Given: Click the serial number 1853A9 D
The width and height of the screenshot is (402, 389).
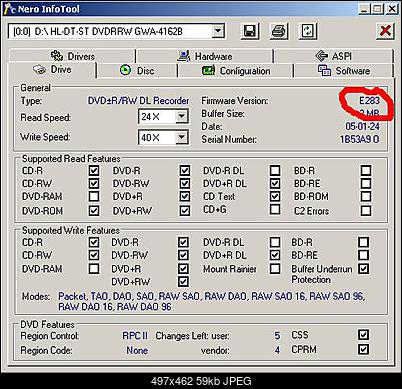Looking at the screenshot, I should pos(360,139).
